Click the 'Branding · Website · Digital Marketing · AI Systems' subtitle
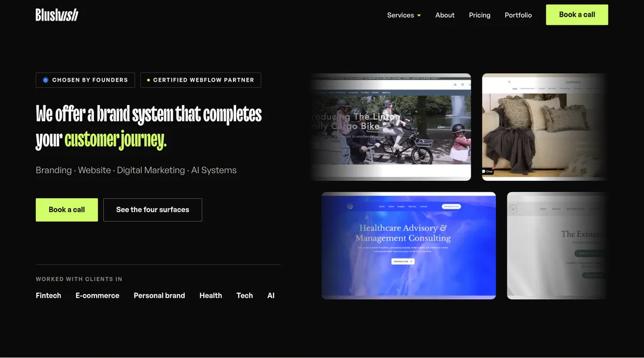Screen dimensions: 644x358 point(136,170)
